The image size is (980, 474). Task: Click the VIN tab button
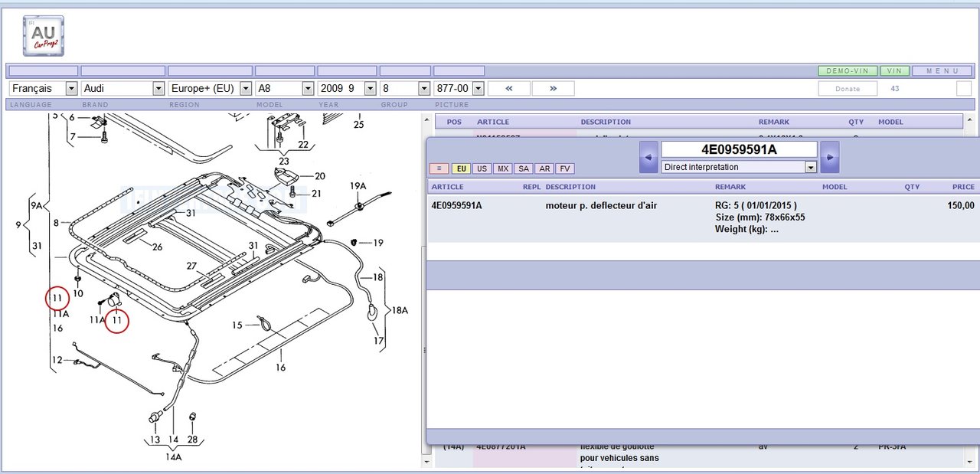(893, 70)
